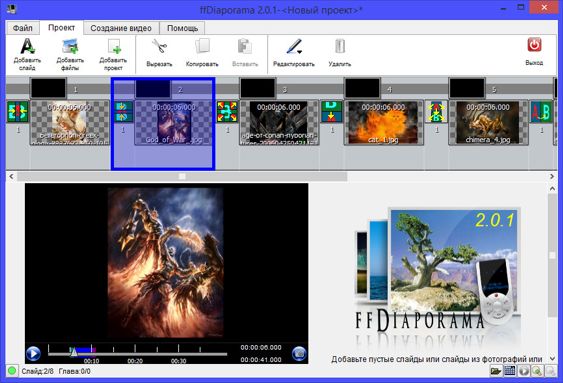
Task: Open transition icon before slide 5
Action: pyautogui.click(x=437, y=112)
